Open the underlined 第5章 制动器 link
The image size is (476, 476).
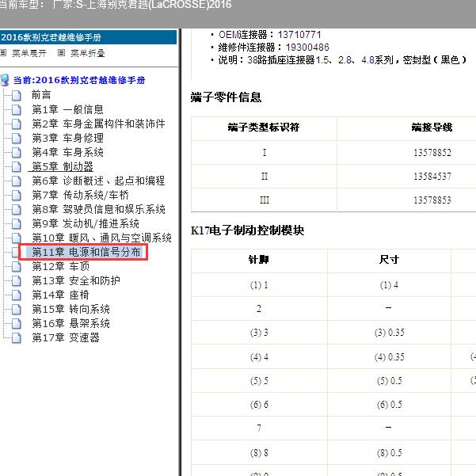(x=63, y=166)
